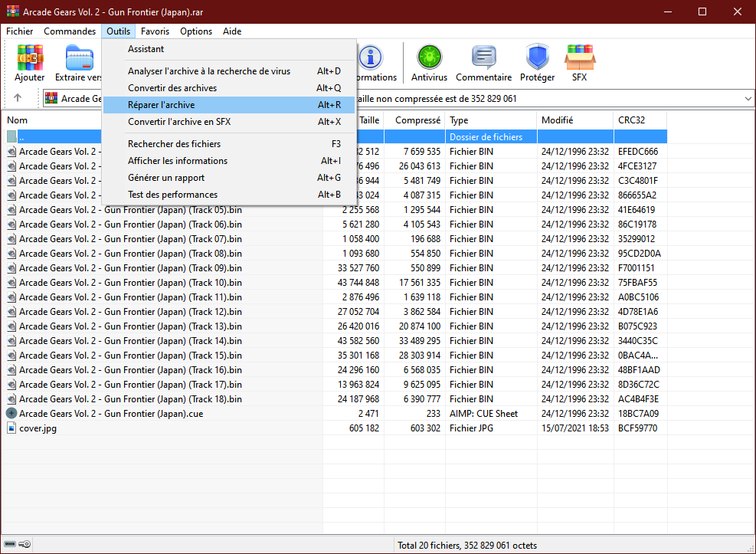Select Gun Frontier (Japan) (Track 11).bin
Screen dimensions: 756x554
click(131, 297)
